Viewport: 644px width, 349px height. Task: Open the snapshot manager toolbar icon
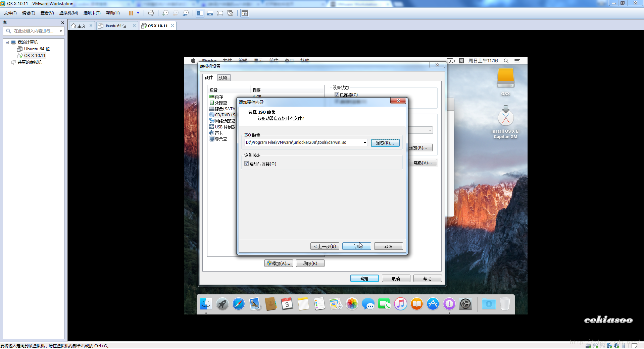186,13
